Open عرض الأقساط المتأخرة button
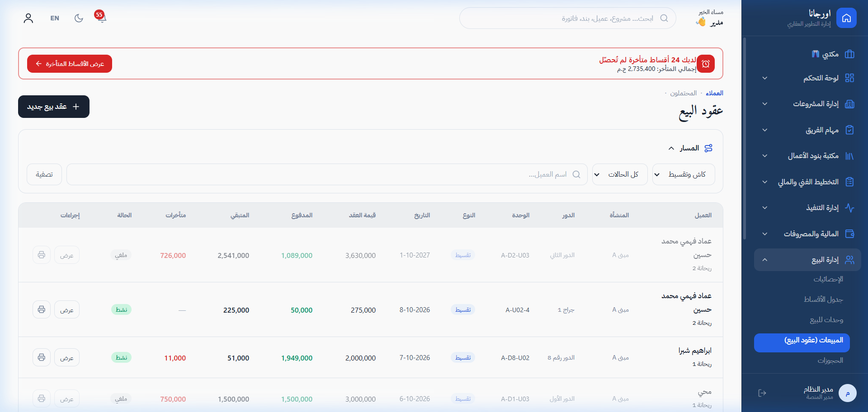 click(70, 64)
